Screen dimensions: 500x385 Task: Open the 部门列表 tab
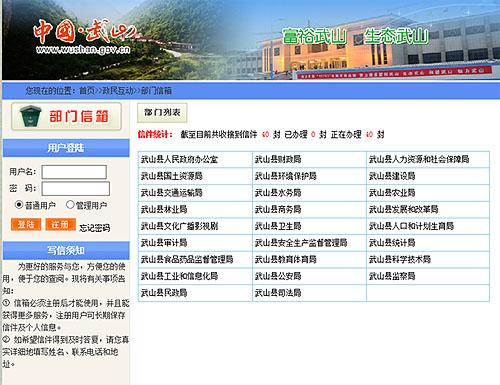[162, 113]
